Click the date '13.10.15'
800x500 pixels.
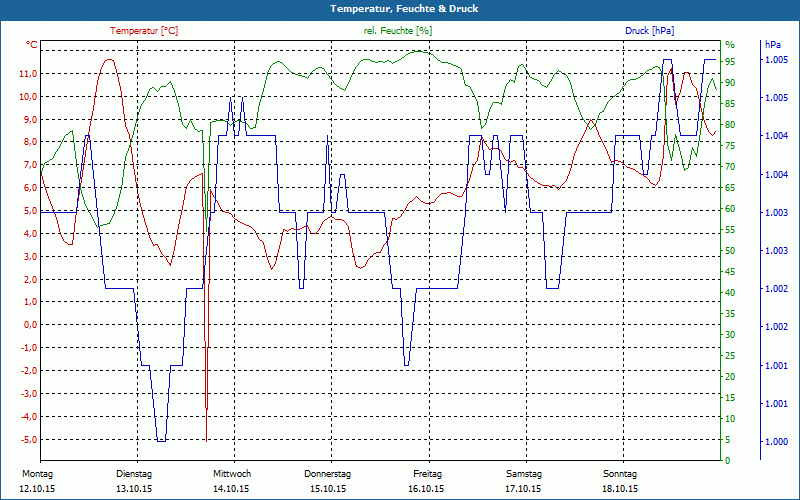pyautogui.click(x=134, y=489)
